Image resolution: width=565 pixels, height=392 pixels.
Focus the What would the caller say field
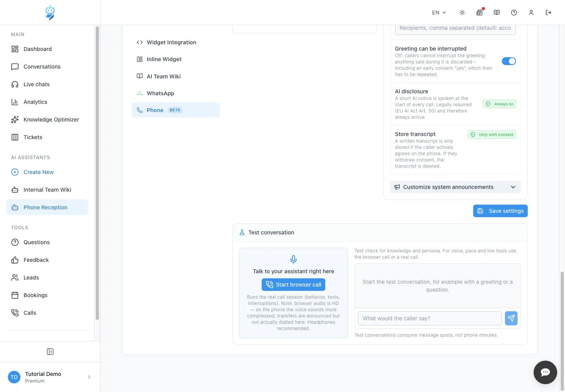point(430,318)
